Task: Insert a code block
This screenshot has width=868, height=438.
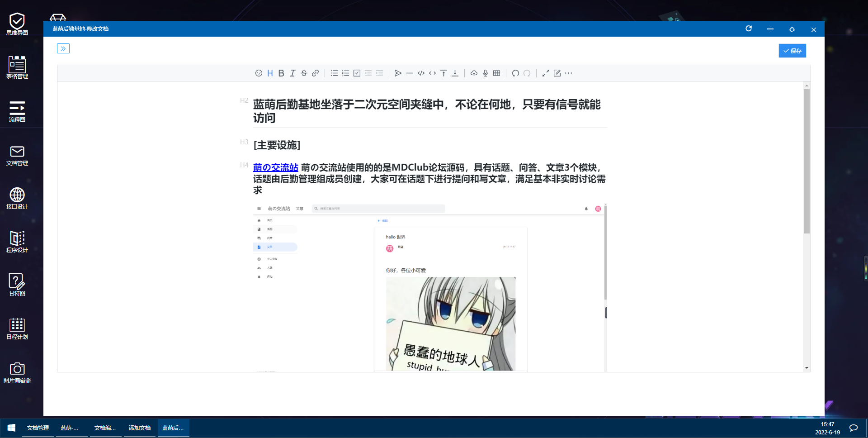Action: (421, 73)
